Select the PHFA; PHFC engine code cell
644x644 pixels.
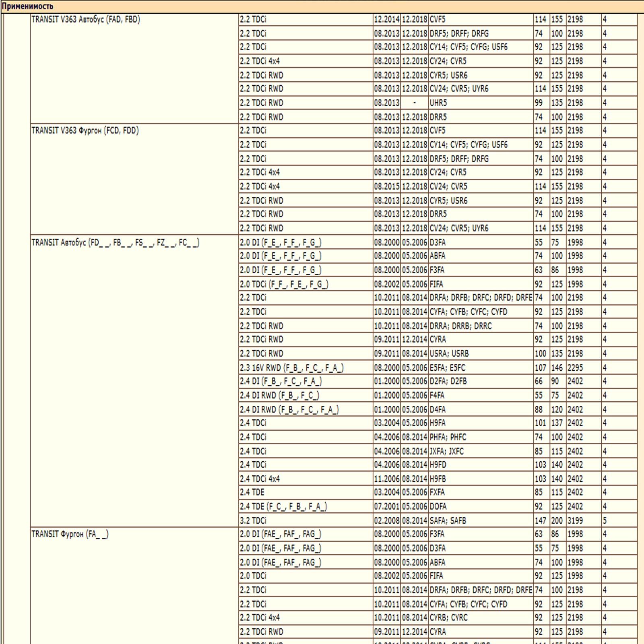pos(448,437)
